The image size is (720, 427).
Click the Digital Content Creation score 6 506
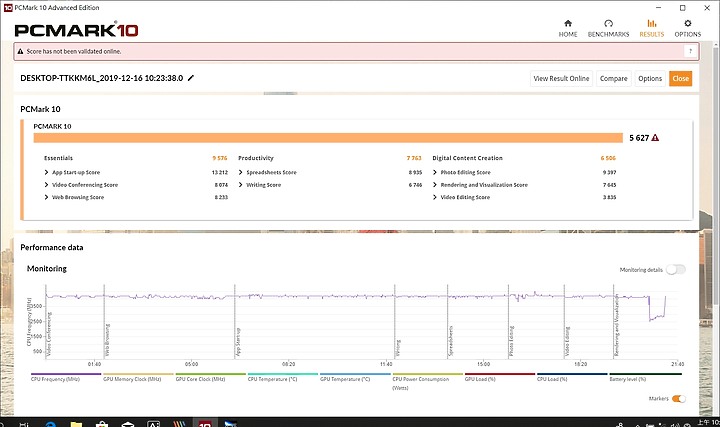point(608,158)
